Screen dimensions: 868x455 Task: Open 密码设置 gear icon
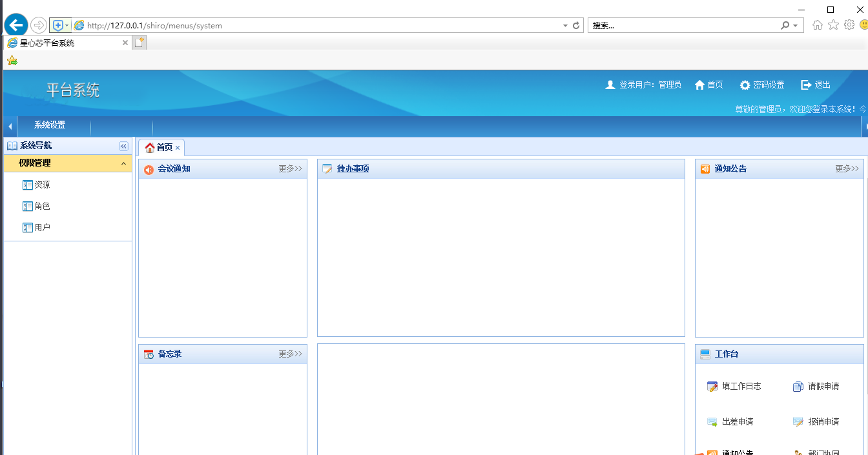click(x=745, y=85)
